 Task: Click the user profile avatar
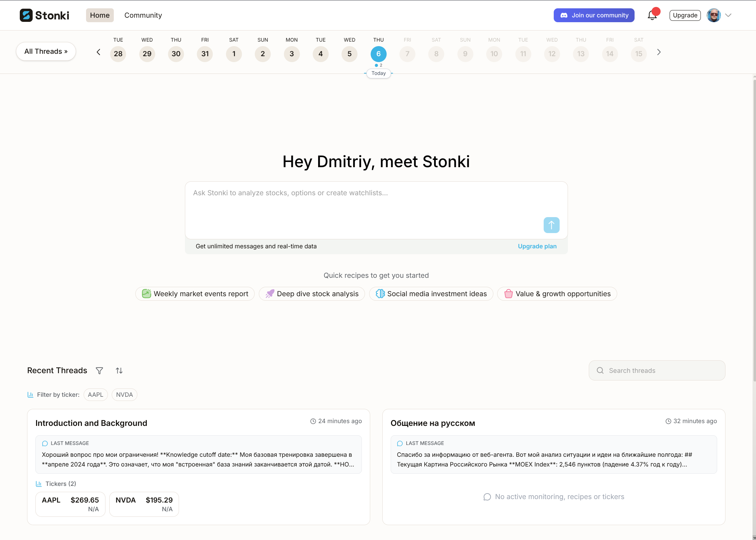pos(713,15)
